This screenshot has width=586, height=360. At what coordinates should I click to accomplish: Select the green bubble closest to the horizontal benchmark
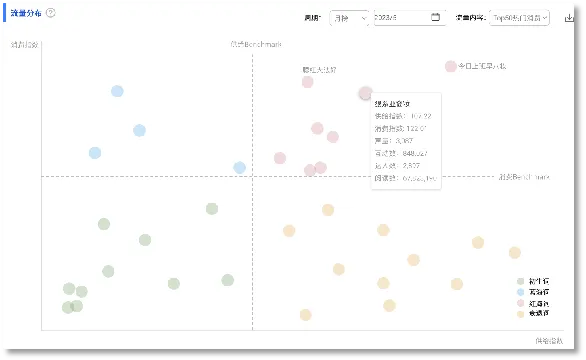pos(212,209)
